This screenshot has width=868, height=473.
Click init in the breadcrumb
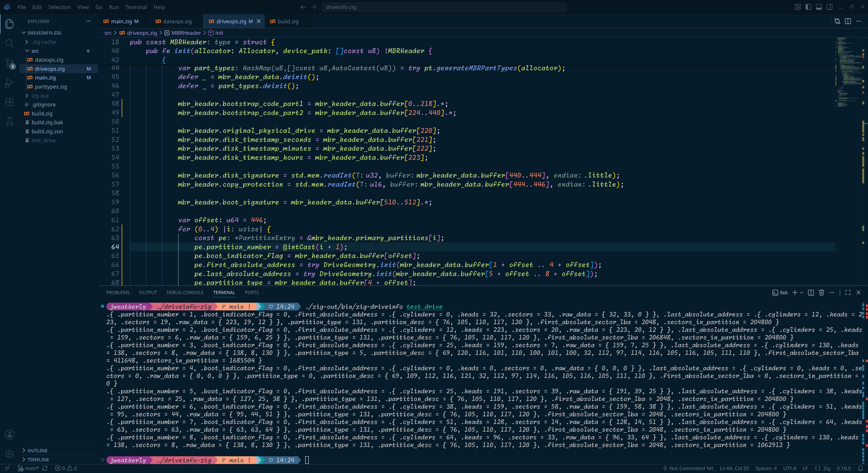(x=216, y=33)
